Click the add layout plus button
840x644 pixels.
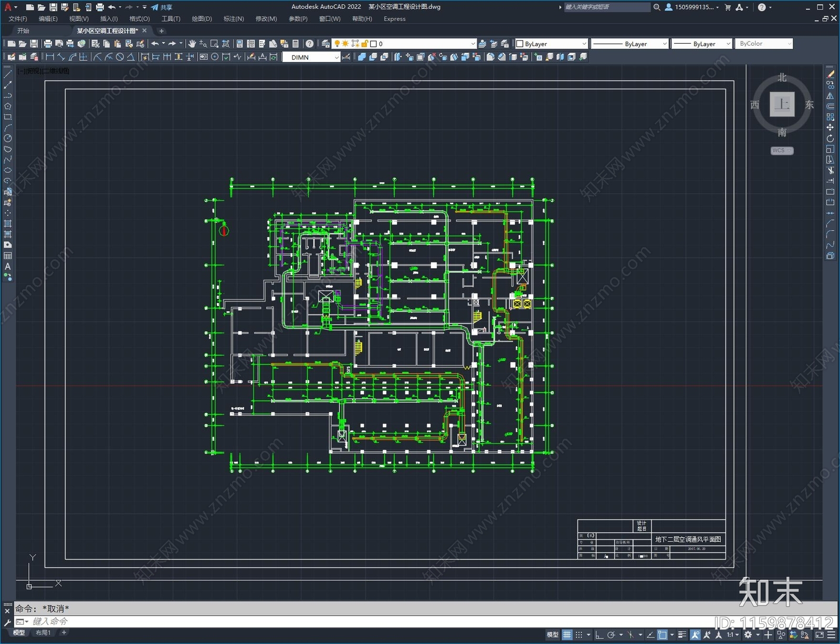point(64,633)
